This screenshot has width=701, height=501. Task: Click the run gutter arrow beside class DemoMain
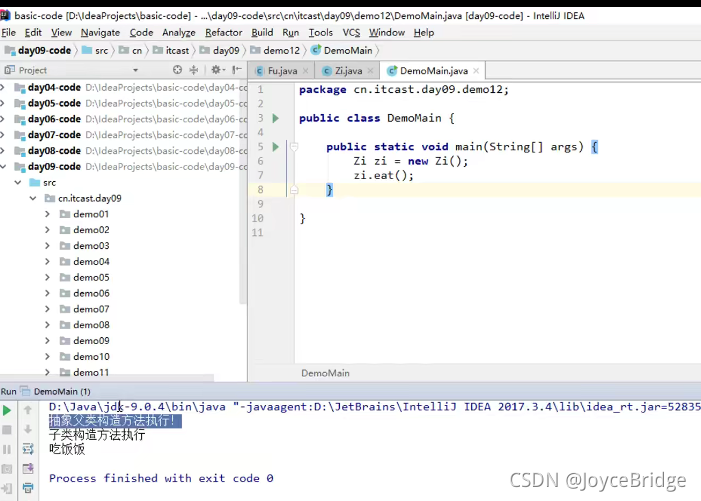(276, 118)
